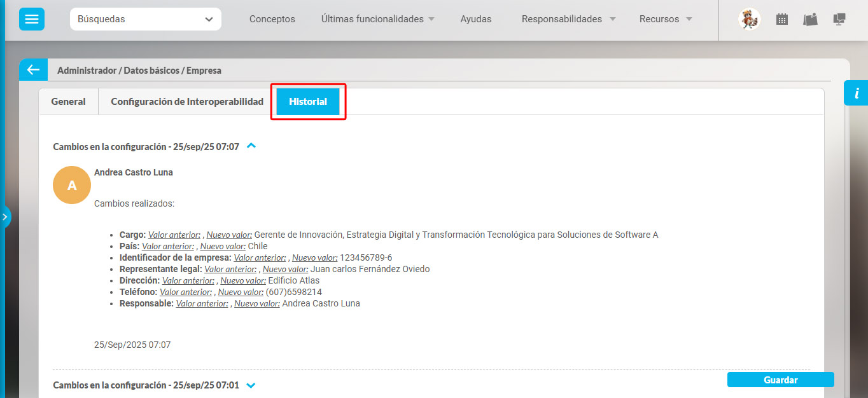Switch to the General tab

[68, 102]
